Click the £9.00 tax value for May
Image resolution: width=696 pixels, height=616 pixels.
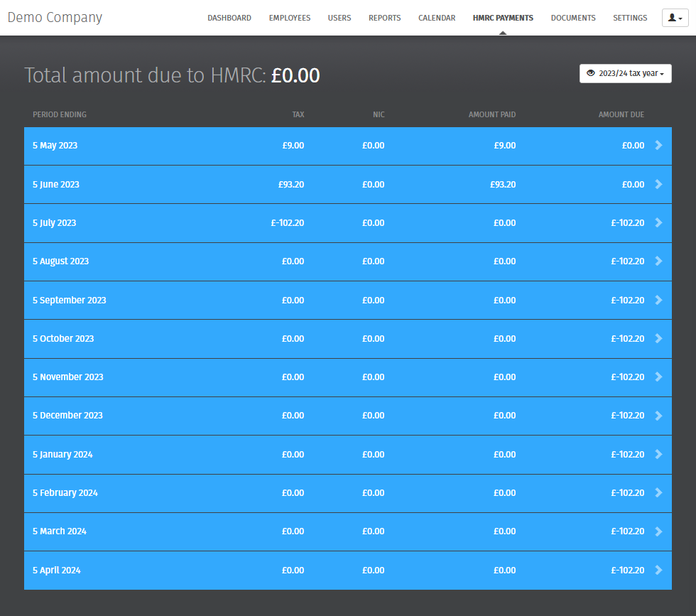point(293,145)
